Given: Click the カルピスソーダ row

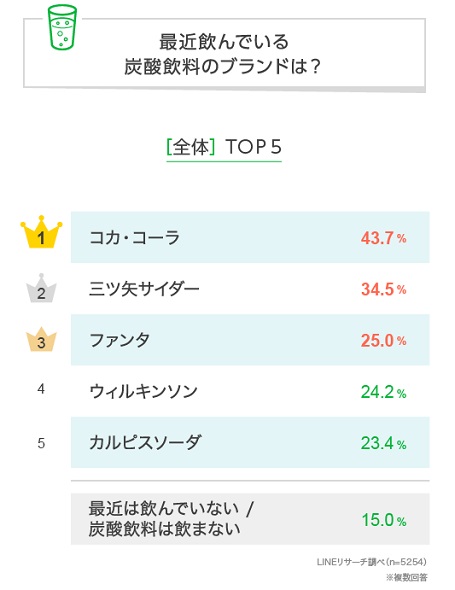Looking at the screenshot, I should (250, 442).
